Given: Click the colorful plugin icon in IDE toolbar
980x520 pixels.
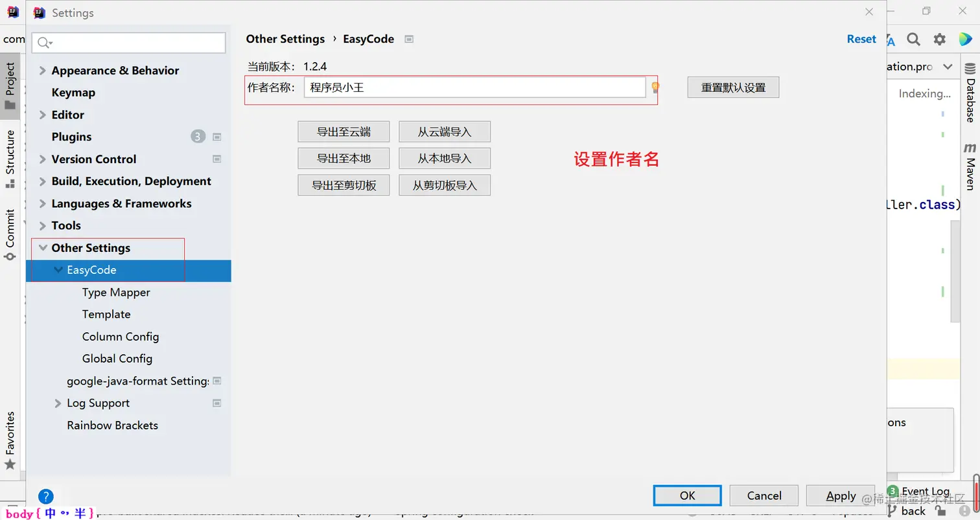Looking at the screenshot, I should 965,40.
